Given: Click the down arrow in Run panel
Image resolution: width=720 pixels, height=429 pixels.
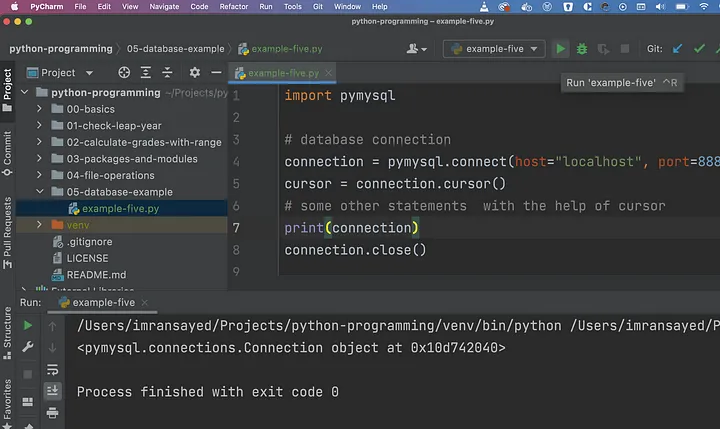Looking at the screenshot, I should point(52,348).
